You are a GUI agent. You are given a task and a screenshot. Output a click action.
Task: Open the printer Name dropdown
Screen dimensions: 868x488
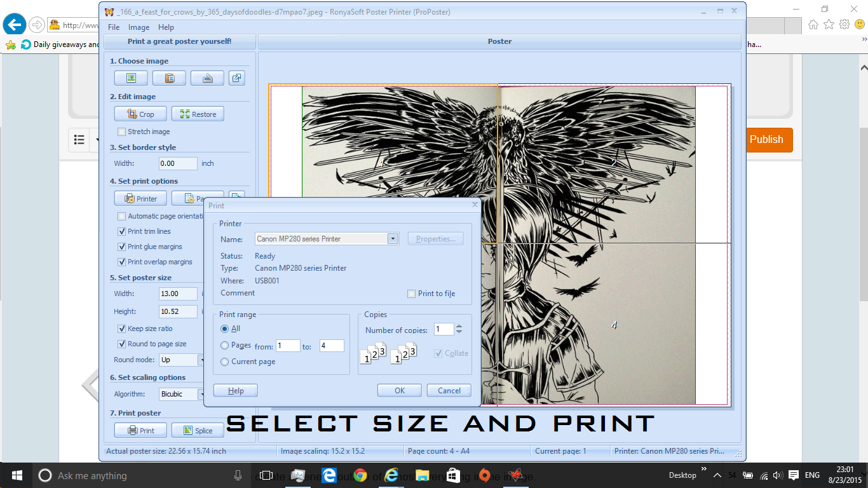pos(393,239)
